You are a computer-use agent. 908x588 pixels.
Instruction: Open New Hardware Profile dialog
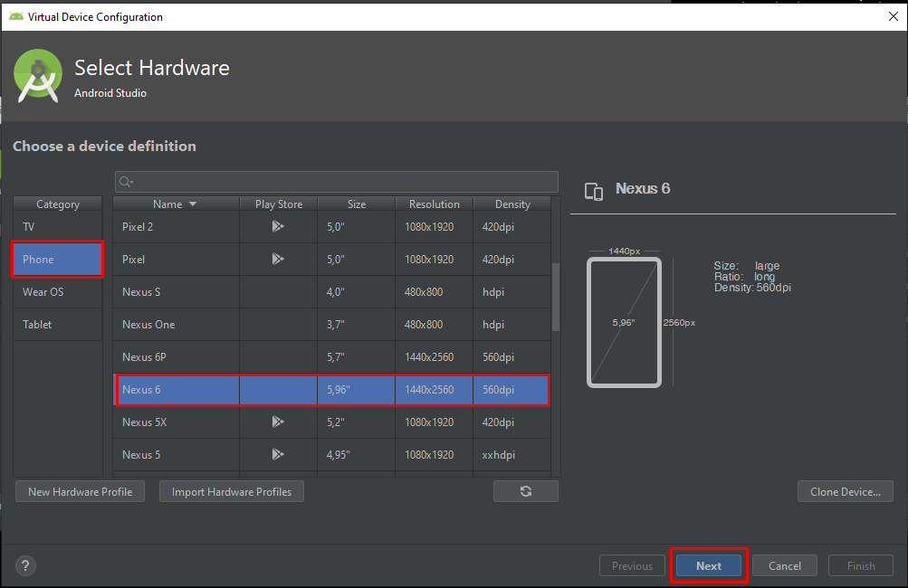[81, 492]
